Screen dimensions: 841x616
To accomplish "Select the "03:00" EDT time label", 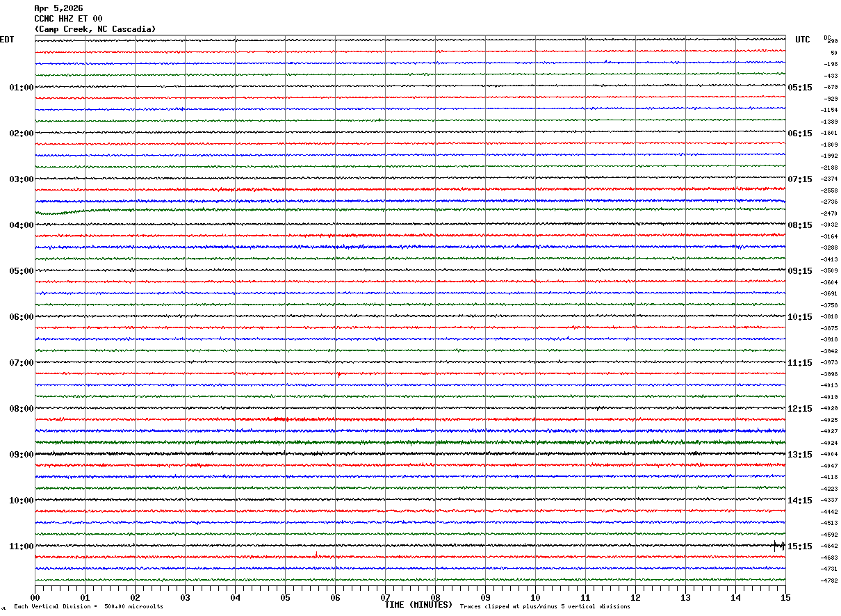I will tap(22, 179).
